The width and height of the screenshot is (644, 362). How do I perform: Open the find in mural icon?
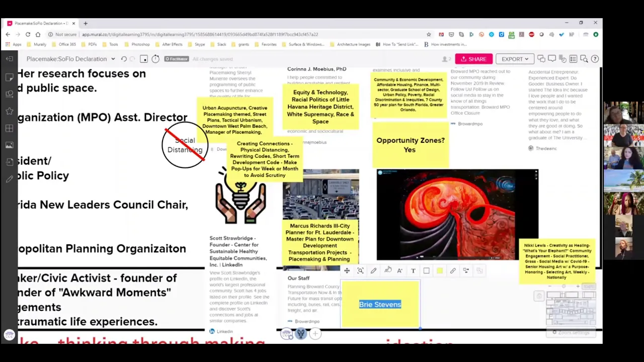coord(584,59)
